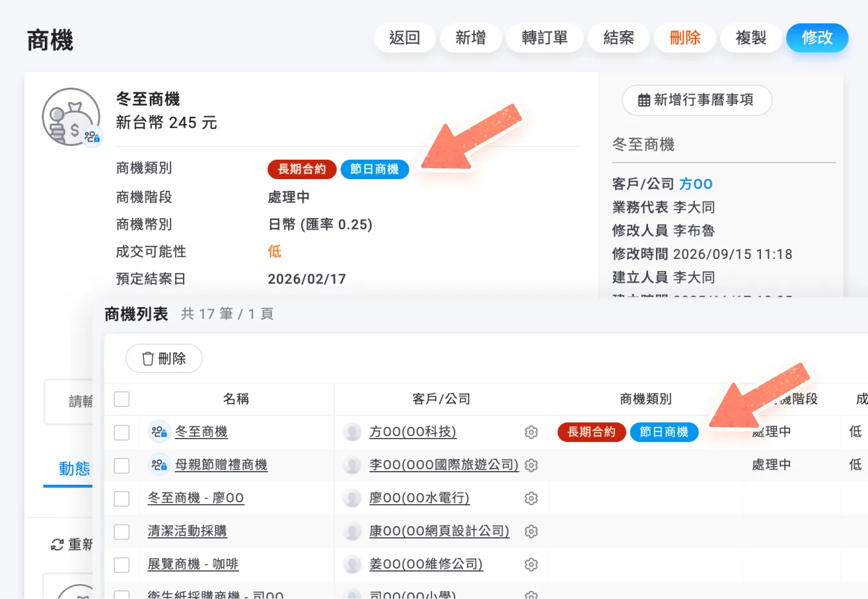Viewport: 868px width, 599px height.
Task: Tick the checkbox for 冬至商機 row
Action: 122,432
